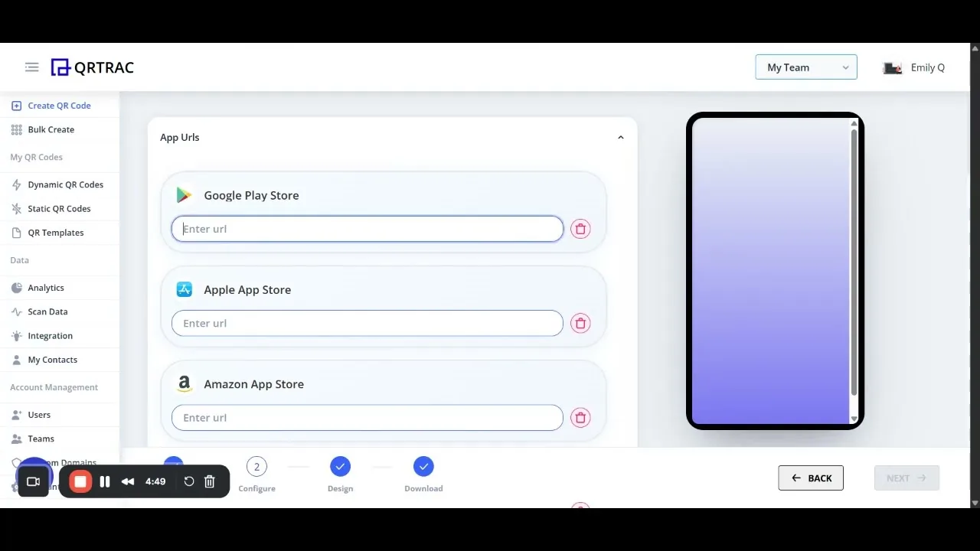Click the QR Templates document icon
This screenshot has width=980, height=551.
tap(16, 233)
